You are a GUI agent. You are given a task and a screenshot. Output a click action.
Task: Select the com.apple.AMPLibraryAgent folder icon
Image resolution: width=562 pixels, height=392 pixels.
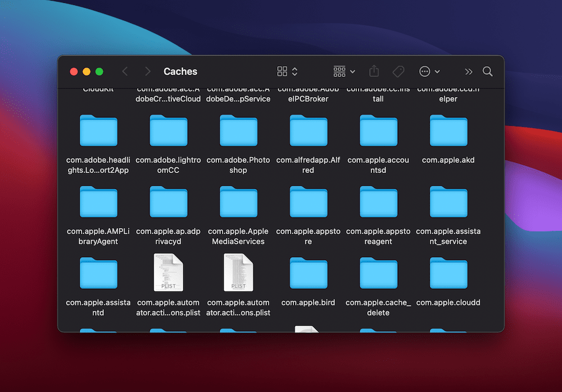coord(98,202)
